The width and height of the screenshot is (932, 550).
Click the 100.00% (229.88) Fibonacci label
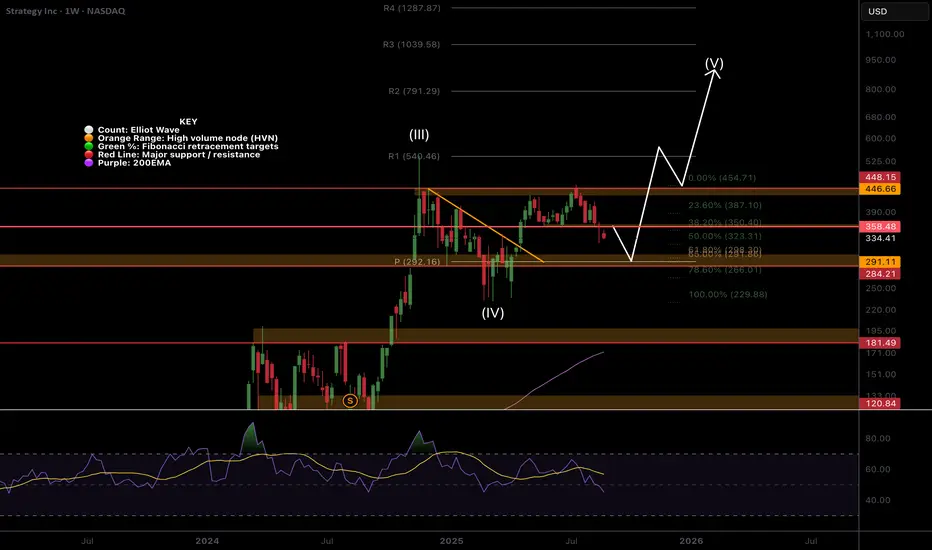click(728, 294)
